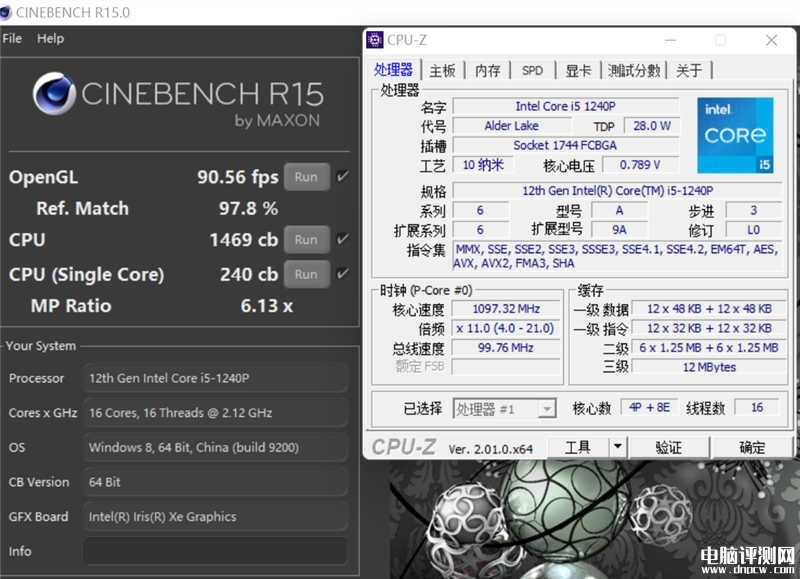Click the Cores x GHz field
Image resolution: width=800 pixels, height=579 pixels.
pyautogui.click(x=216, y=413)
